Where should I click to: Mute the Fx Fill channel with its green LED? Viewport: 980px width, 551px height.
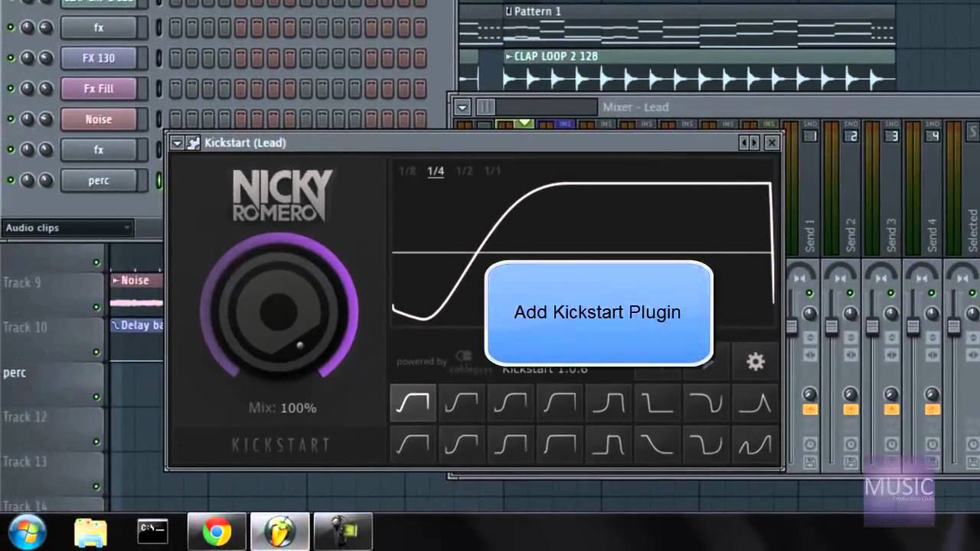click(11, 89)
